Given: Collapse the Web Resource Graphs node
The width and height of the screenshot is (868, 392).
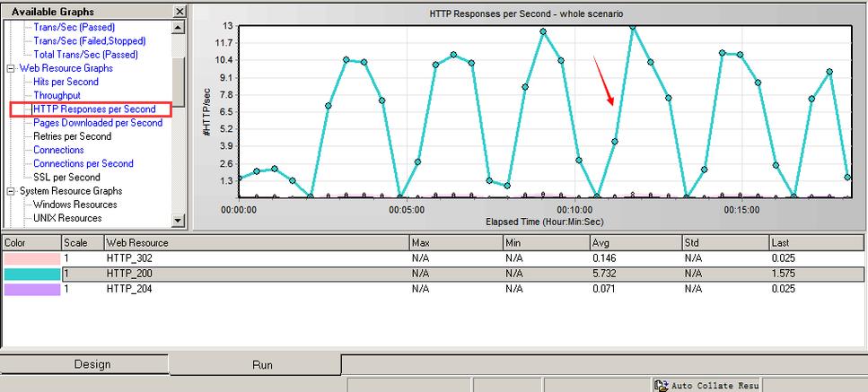Looking at the screenshot, I should coord(11,68).
